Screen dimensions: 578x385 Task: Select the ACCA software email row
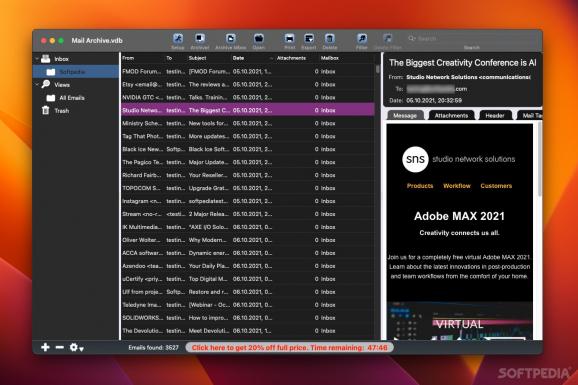pyautogui.click(x=248, y=253)
